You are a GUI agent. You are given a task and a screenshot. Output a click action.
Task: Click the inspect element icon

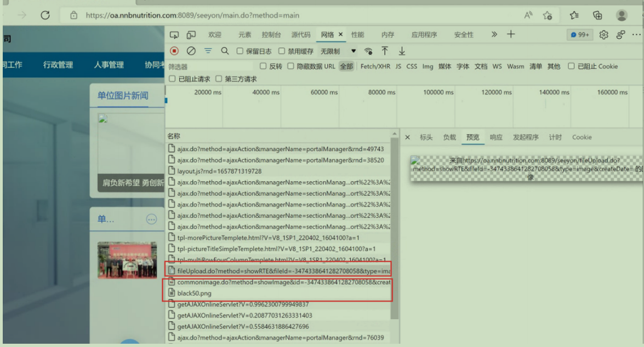point(174,34)
